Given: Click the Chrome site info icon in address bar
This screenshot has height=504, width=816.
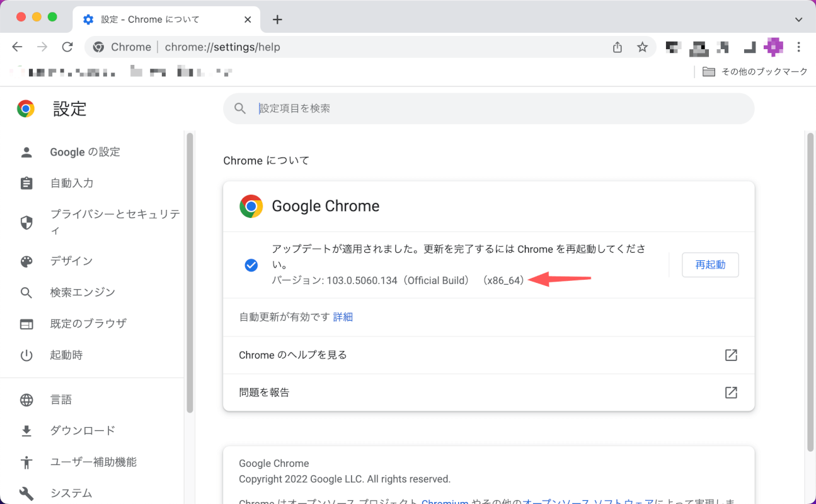Looking at the screenshot, I should click(x=98, y=47).
